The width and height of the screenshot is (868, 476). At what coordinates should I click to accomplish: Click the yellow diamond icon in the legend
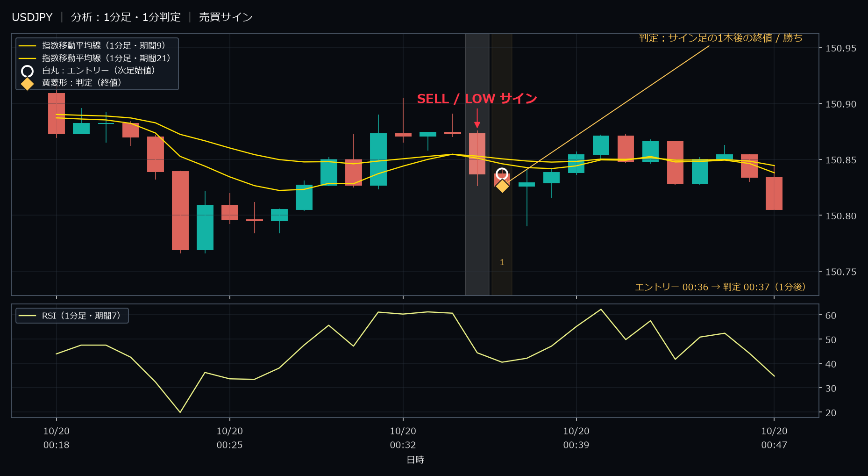point(28,83)
